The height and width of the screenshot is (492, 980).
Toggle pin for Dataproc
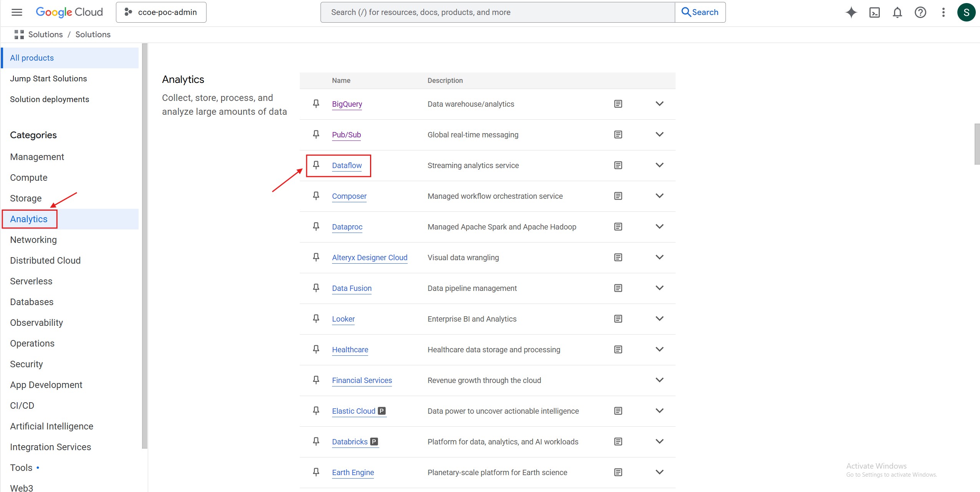point(316,227)
